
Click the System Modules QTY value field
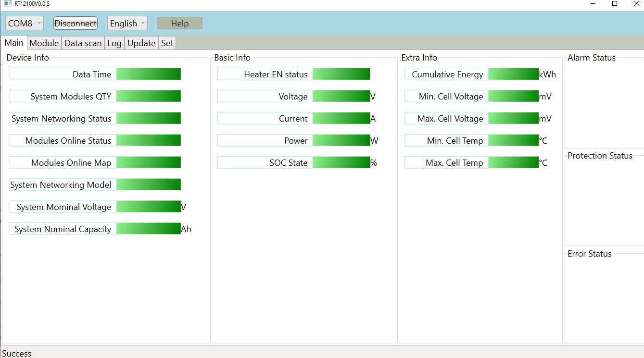(x=149, y=96)
